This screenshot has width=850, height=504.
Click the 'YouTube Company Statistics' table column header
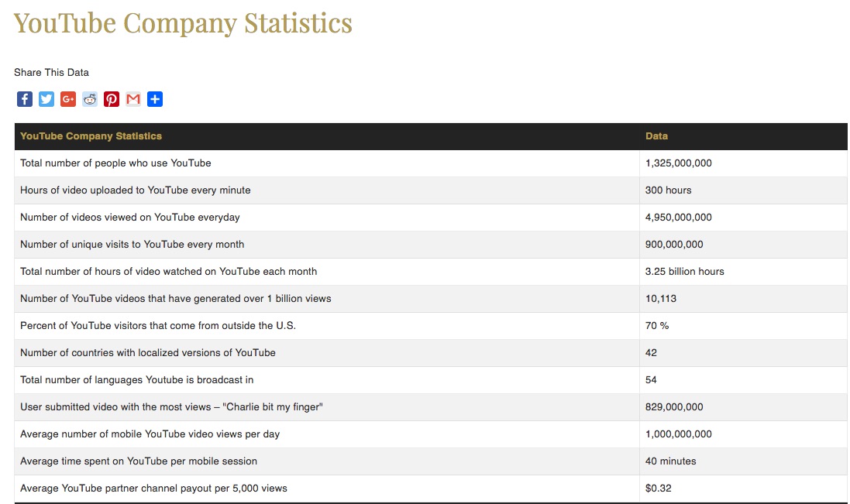91,136
